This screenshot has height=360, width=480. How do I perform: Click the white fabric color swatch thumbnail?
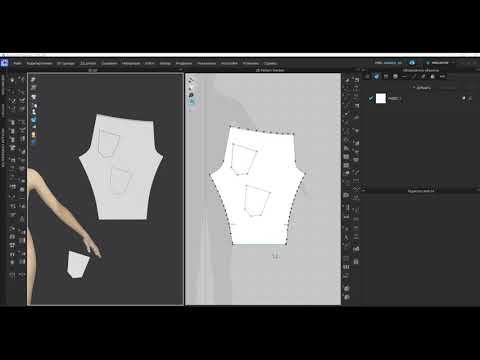tap(381, 98)
